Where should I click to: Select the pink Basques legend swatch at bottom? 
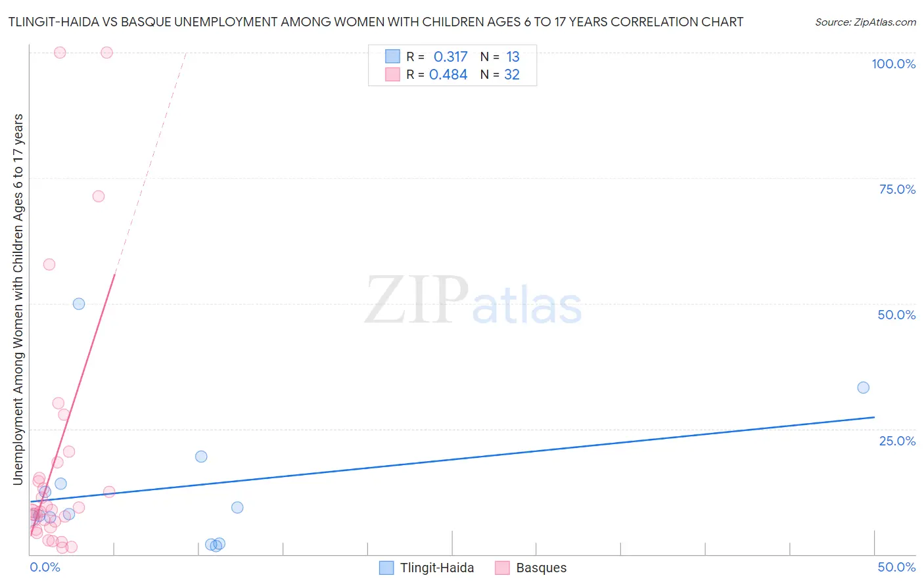(502, 568)
